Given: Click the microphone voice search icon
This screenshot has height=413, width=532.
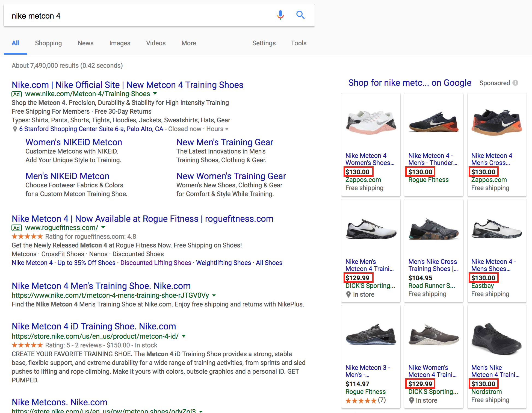Looking at the screenshot, I should tap(280, 15).
